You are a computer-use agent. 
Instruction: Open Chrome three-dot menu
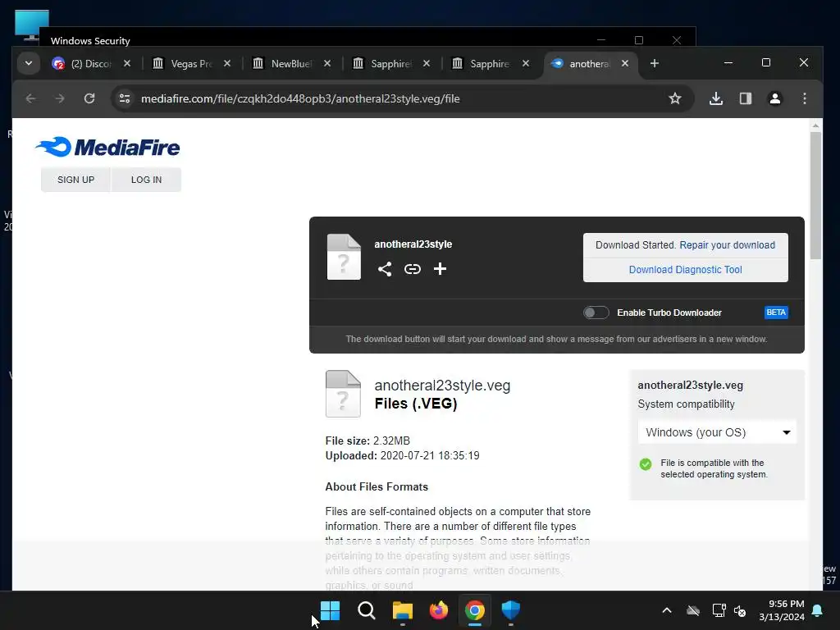(804, 98)
